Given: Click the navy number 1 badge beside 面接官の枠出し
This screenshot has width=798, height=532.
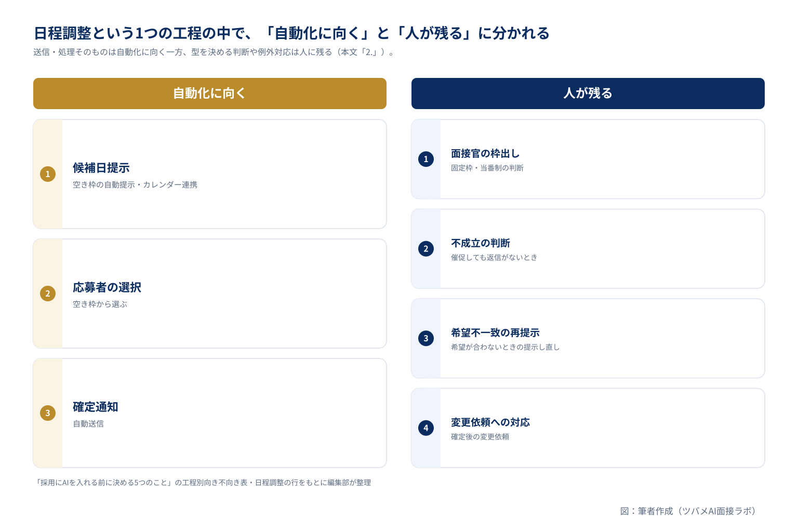Looking at the screenshot, I should (426, 159).
